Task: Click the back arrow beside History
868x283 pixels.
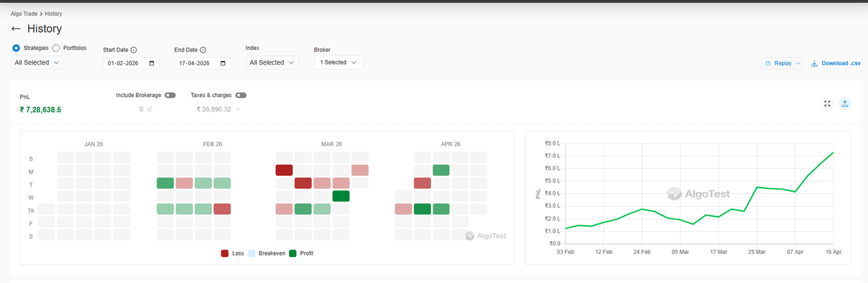Action: click(x=16, y=29)
